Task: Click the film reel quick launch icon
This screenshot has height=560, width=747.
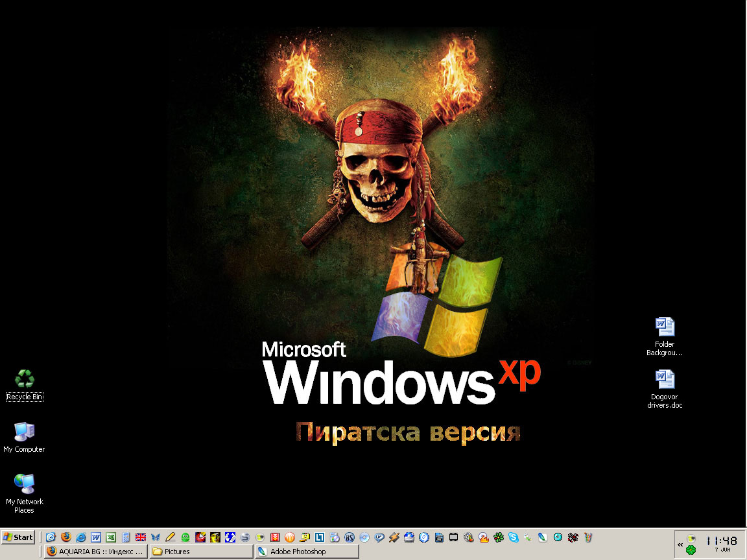Action: 468,537
